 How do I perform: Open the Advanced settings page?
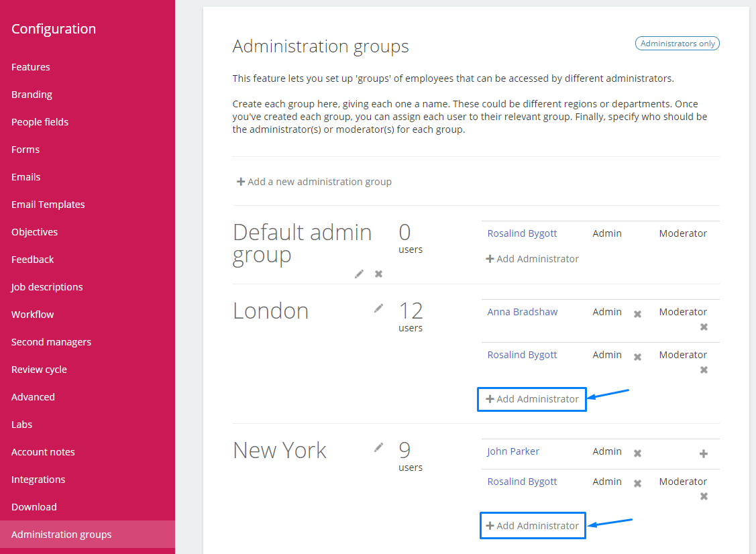(x=34, y=397)
